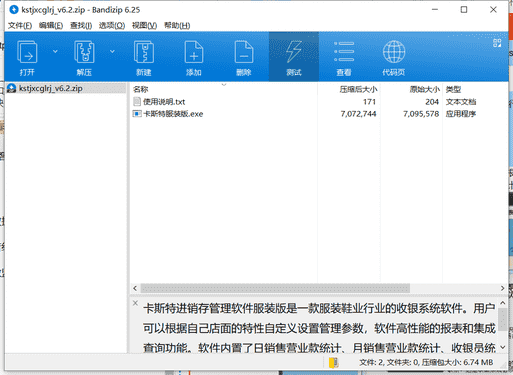Image resolution: width=513 pixels, height=375 pixels.
Task: Click the horizontal scrollbar thumb of file list
Action: pos(275,288)
